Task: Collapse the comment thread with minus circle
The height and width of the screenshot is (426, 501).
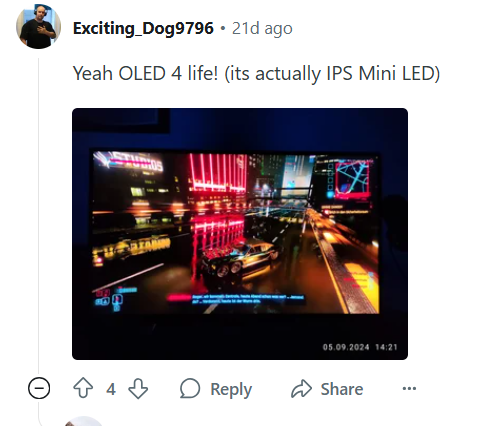Action: [39, 388]
